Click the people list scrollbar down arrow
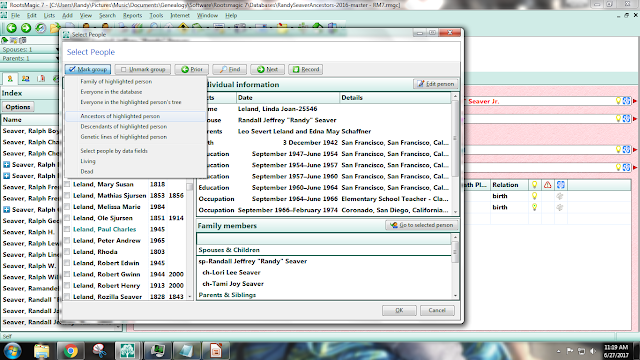The image size is (640, 360). point(190,297)
